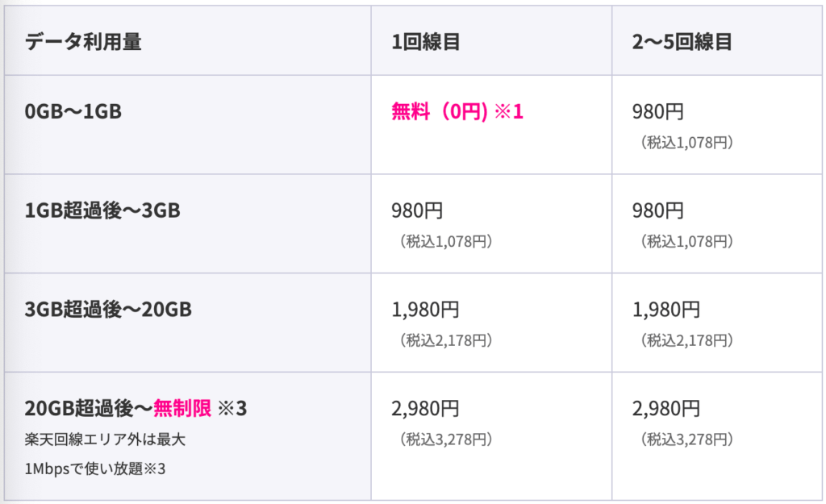
Task: Click 2,980円 in the 1回線目 column
Action: (x=425, y=409)
